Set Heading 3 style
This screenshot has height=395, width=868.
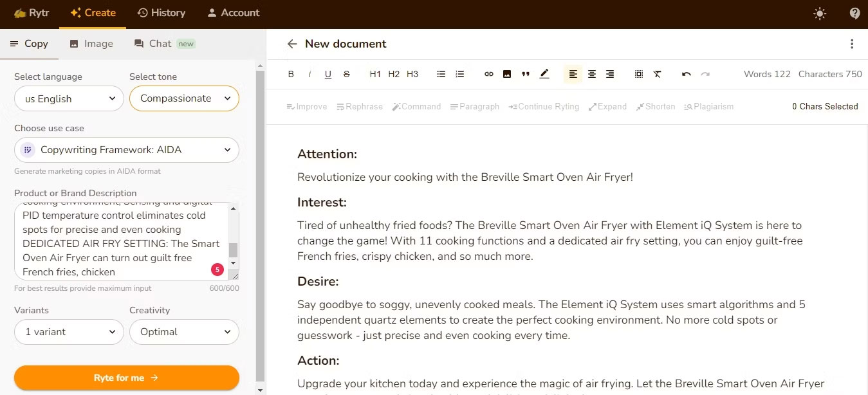tap(412, 74)
